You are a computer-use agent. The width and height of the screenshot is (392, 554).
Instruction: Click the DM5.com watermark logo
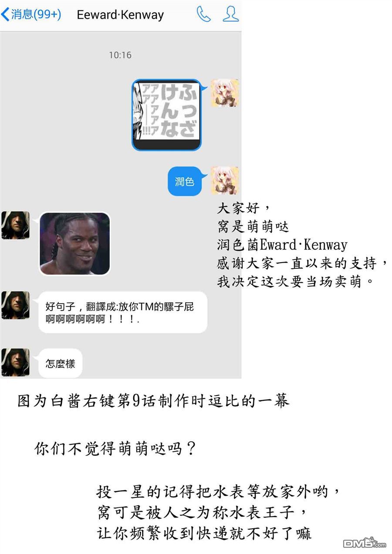365,542
